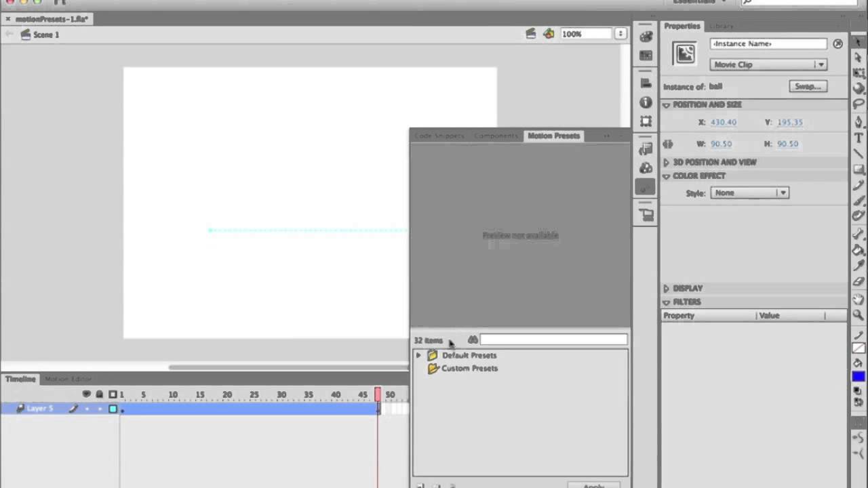Select the Selection arrow tool
The height and width of the screenshot is (488, 868).
point(859,43)
